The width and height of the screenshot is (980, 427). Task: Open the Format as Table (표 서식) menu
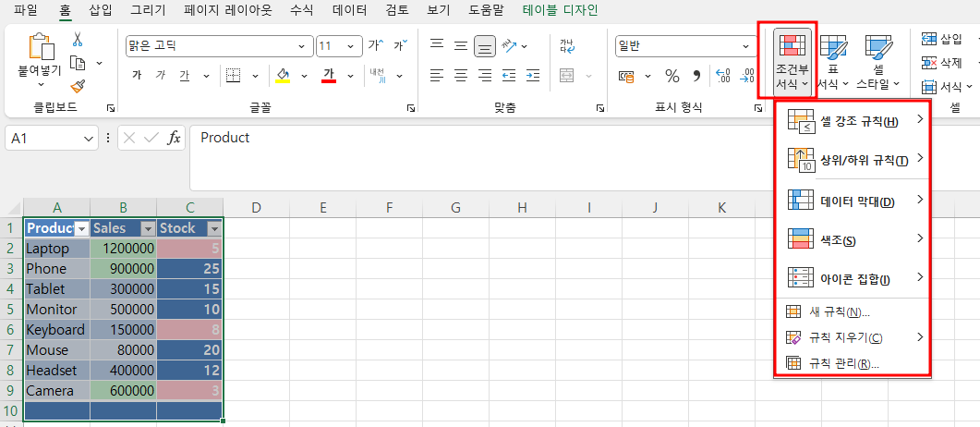click(x=833, y=61)
